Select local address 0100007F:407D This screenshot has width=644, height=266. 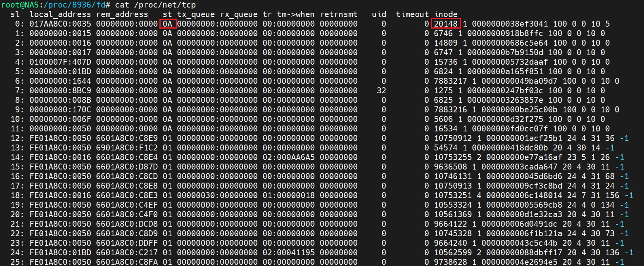click(60, 62)
